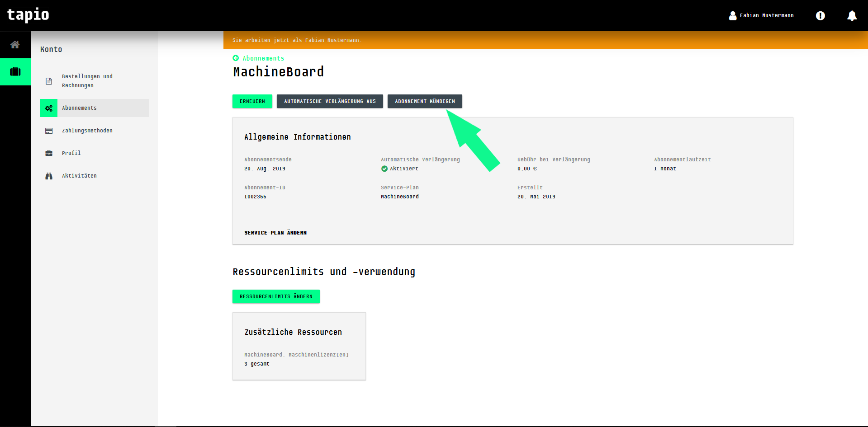Click the Service-Plan value MachineBoard
The height and width of the screenshot is (427, 868).
400,197
